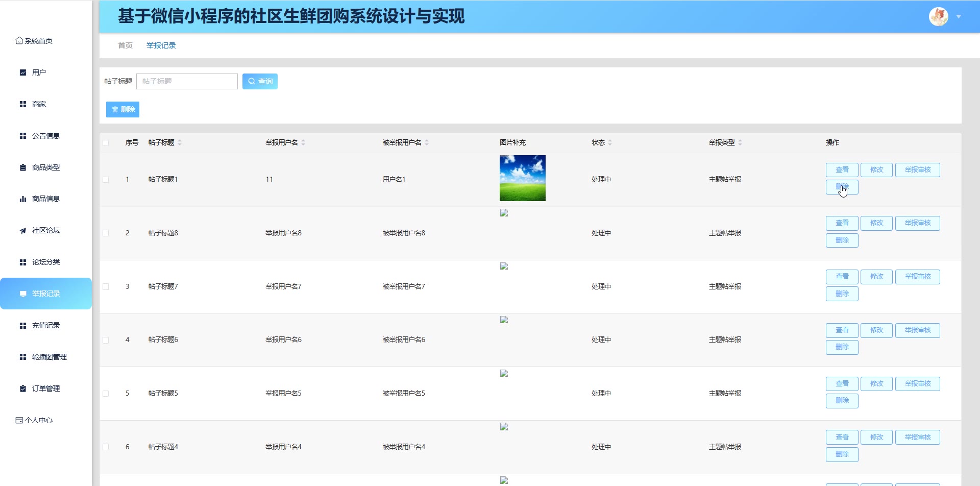The width and height of the screenshot is (980, 486).
Task: Click the 帖子标题 search input field
Action: point(187,82)
